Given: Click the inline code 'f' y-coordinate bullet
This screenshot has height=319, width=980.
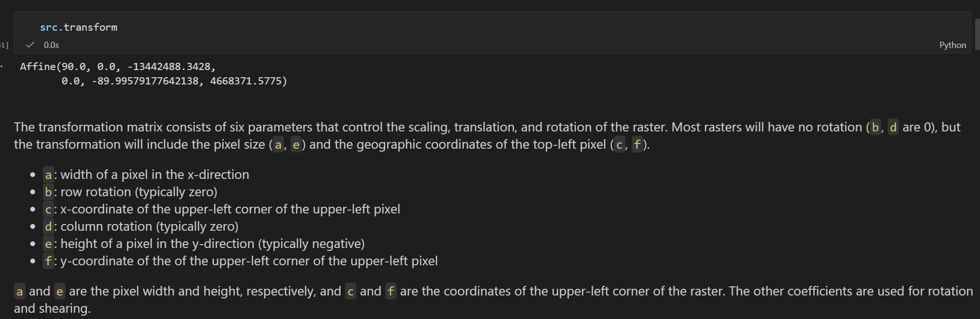Looking at the screenshot, I should 48,261.
